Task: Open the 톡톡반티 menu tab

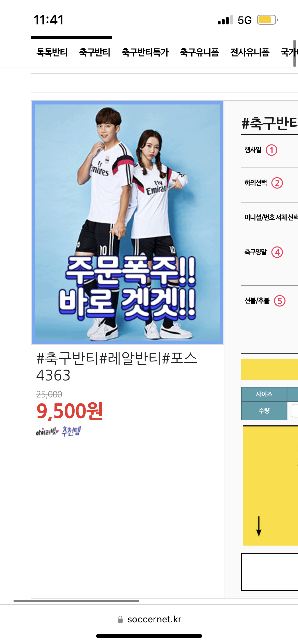Action: coord(52,52)
